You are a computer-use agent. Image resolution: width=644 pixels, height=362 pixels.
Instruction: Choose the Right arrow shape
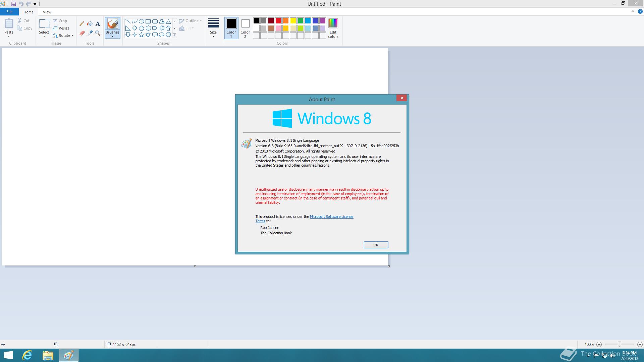pyautogui.click(x=155, y=28)
